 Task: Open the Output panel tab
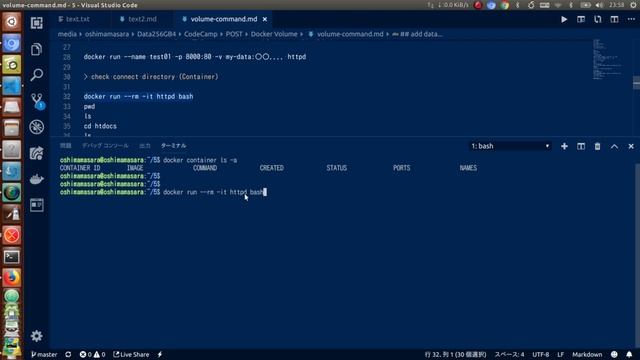pyautogui.click(x=144, y=146)
